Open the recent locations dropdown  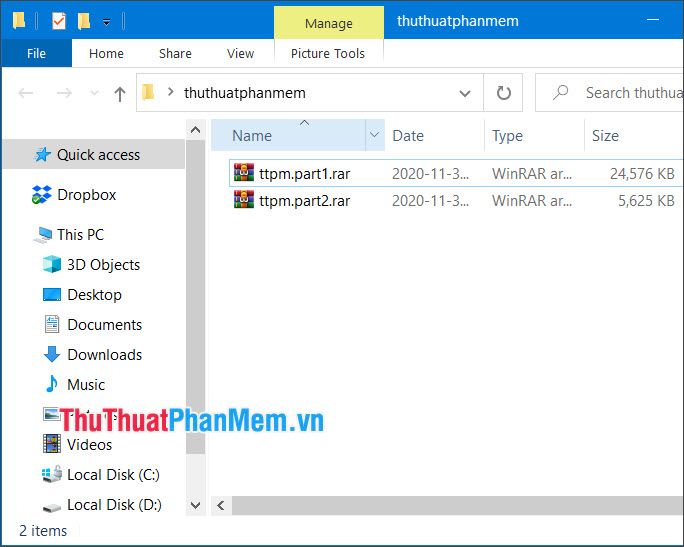point(94,93)
